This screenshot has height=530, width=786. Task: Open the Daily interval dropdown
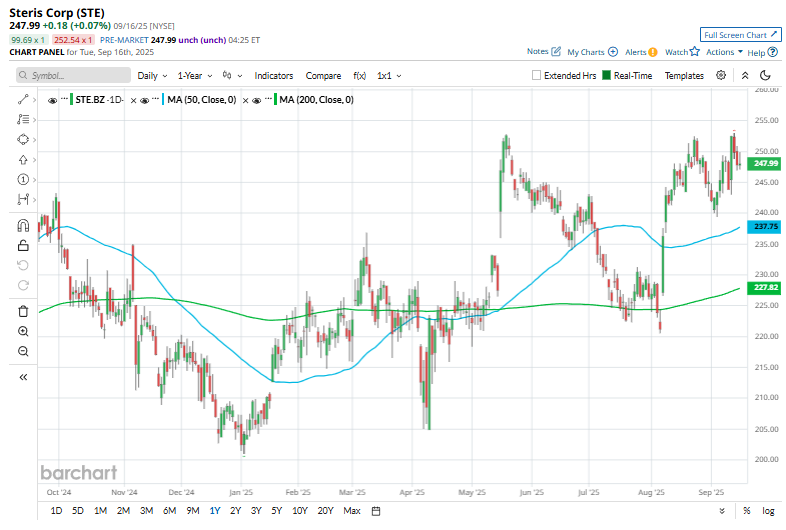point(152,76)
